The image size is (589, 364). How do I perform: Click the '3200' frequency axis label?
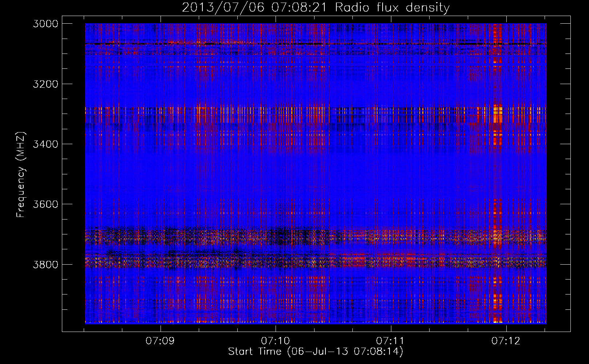tap(46, 84)
